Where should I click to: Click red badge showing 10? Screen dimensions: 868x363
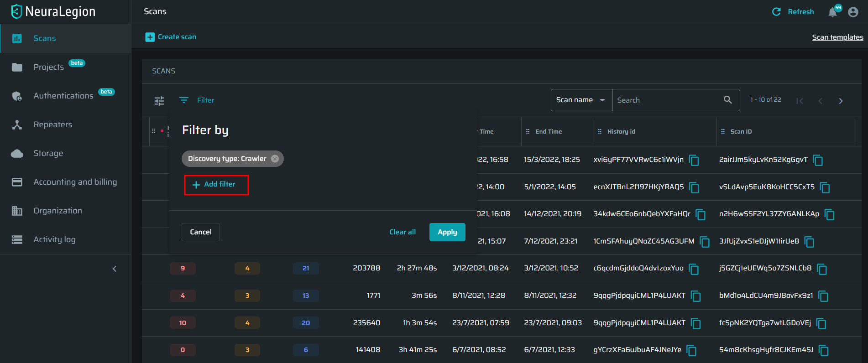(x=183, y=323)
